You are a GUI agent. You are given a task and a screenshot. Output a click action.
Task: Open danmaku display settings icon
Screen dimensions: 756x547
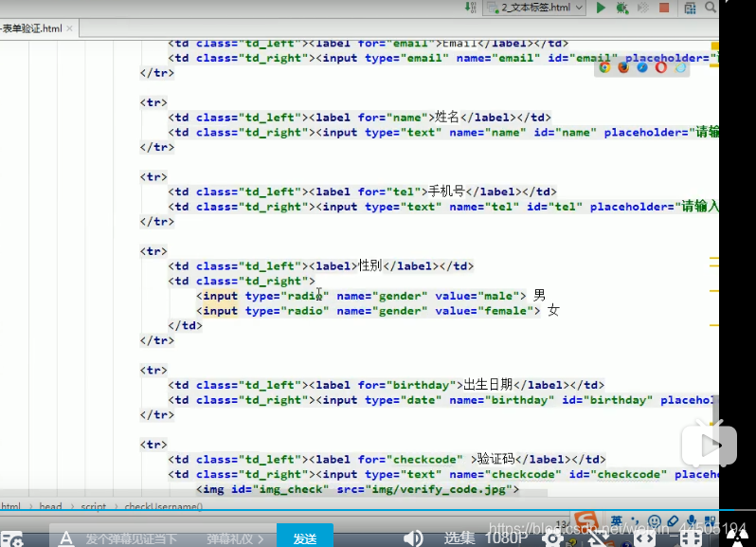[x=11, y=538]
